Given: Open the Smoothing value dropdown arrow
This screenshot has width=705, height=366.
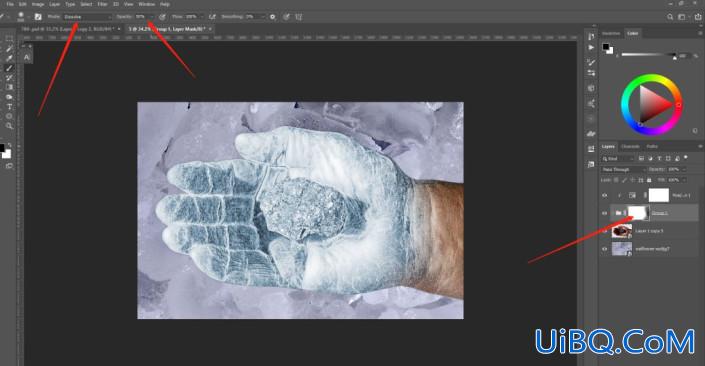Looking at the screenshot, I should click(263, 17).
